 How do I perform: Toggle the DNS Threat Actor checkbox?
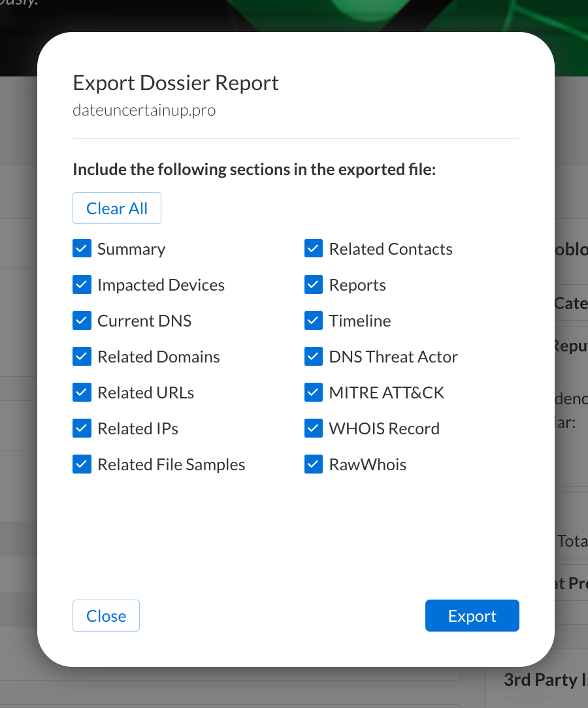coord(314,357)
